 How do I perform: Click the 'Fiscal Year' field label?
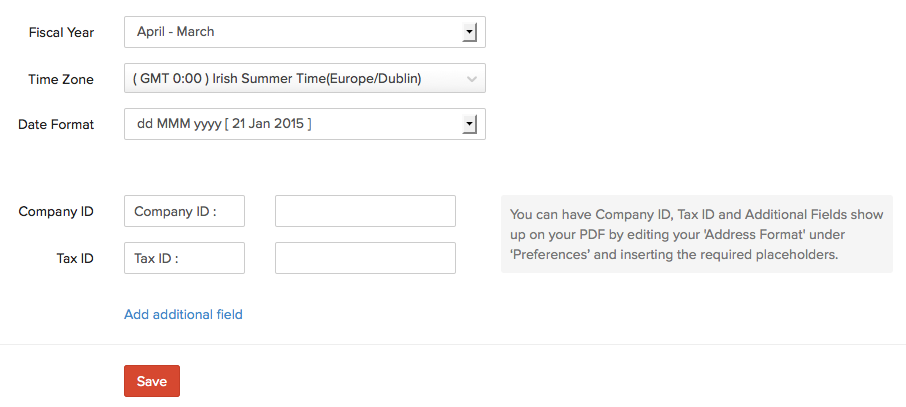coord(61,32)
